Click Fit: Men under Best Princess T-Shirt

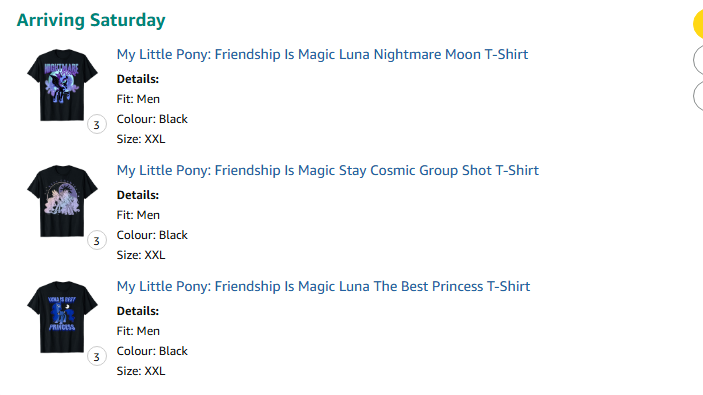click(138, 331)
